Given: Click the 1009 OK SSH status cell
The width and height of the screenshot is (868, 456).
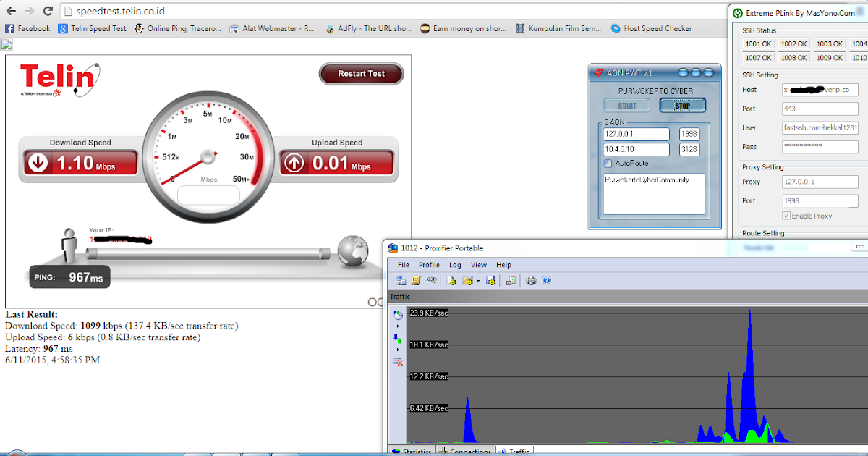Looking at the screenshot, I should coord(829,58).
